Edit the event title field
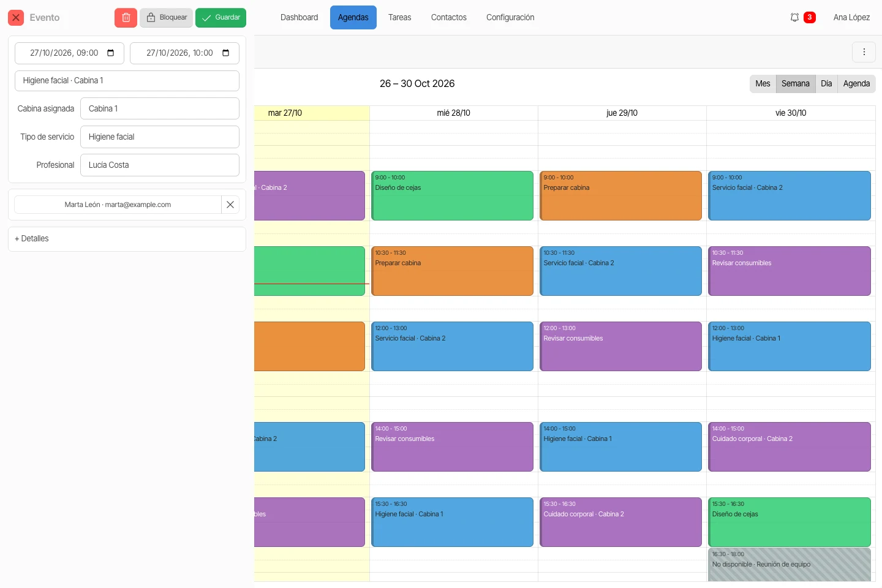The image size is (882, 588). tap(127, 81)
